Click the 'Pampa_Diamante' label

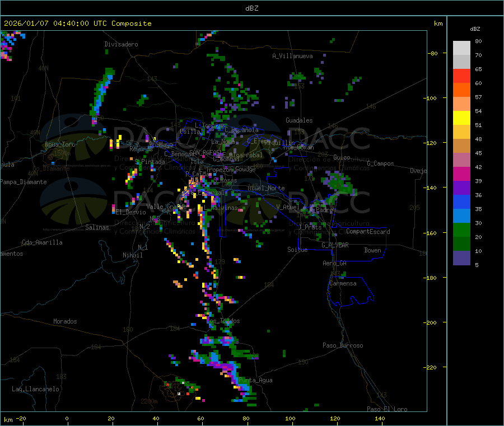coord(24,182)
